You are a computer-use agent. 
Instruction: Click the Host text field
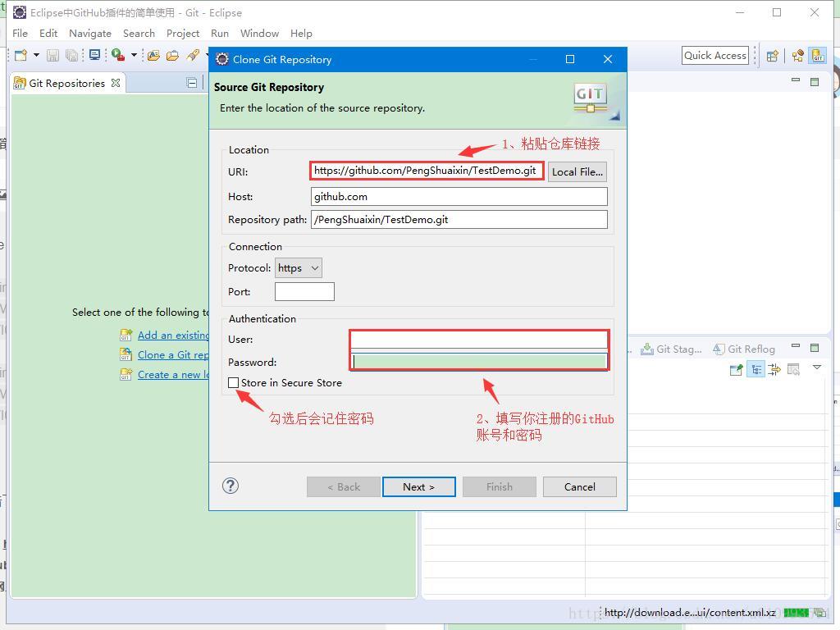(x=459, y=197)
